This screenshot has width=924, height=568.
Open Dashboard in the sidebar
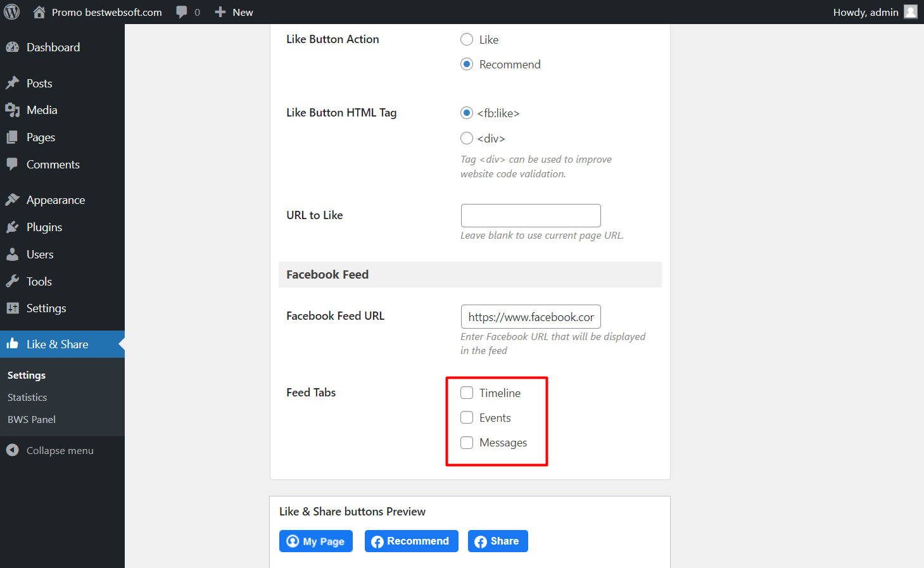coord(62,47)
